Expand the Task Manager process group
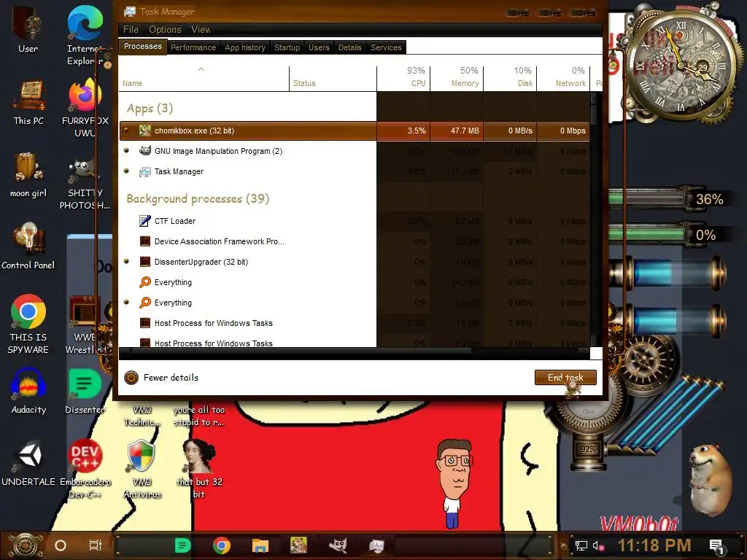 [126, 171]
